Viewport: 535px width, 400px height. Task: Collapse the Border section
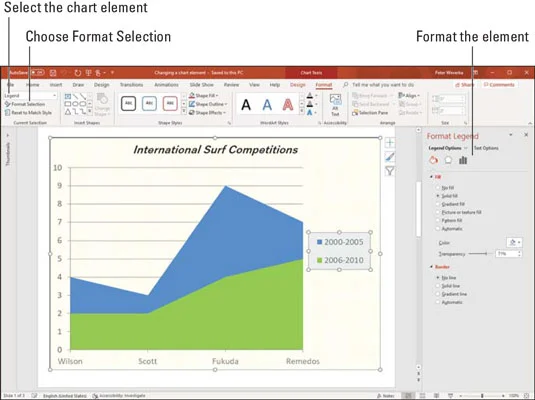point(440,267)
